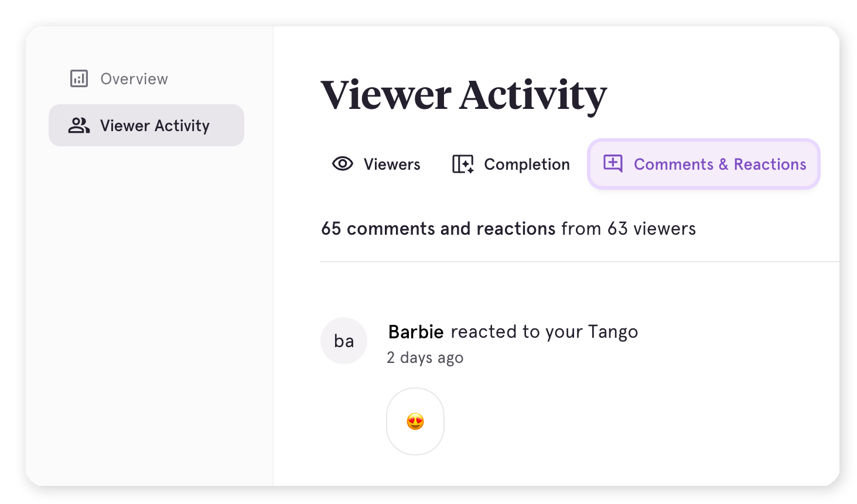Click the Completion sparkle panel icon
The width and height of the screenshot is (857, 504).
[463, 164]
